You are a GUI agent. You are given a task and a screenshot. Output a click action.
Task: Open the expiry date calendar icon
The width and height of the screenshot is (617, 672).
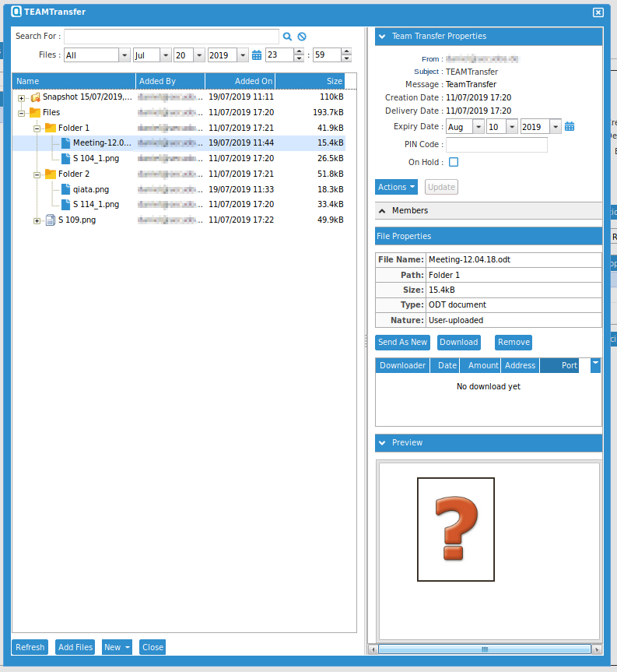(570, 126)
